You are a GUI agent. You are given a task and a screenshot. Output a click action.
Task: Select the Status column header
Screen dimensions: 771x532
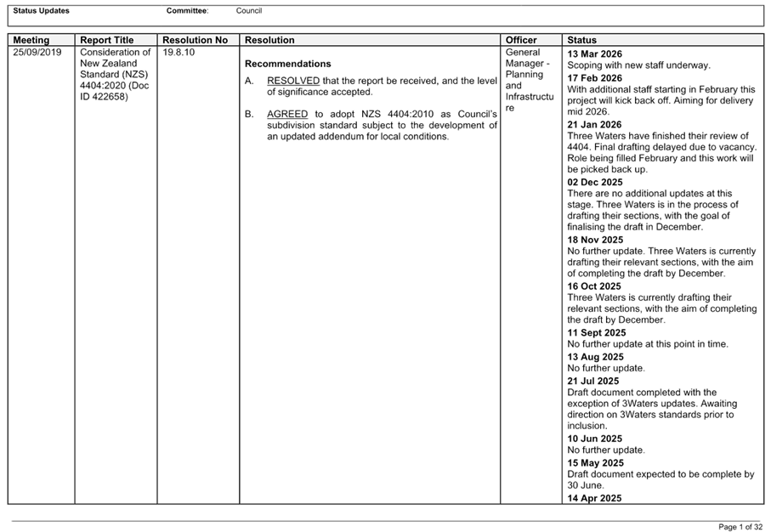click(x=581, y=40)
